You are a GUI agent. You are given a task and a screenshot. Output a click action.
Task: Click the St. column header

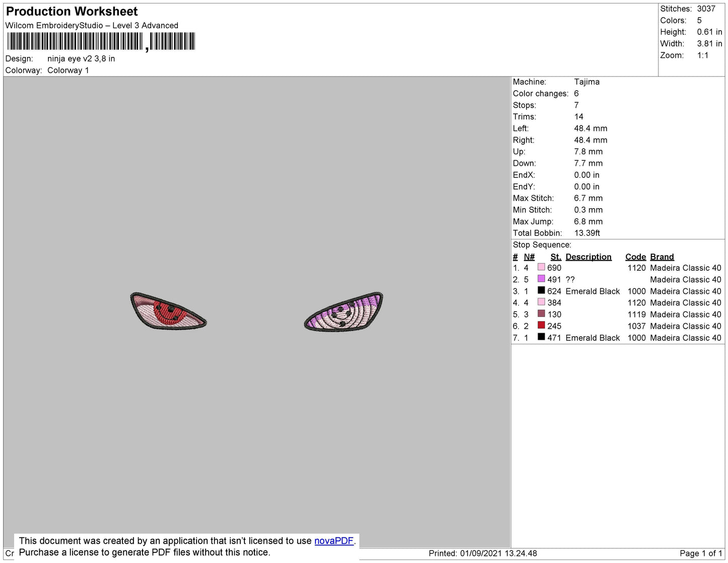[556, 257]
